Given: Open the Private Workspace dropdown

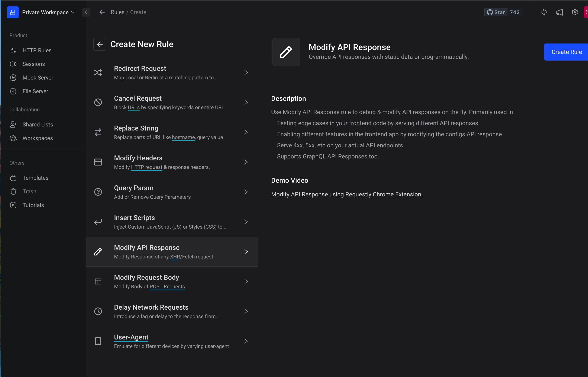Looking at the screenshot, I should pyautogui.click(x=48, y=13).
